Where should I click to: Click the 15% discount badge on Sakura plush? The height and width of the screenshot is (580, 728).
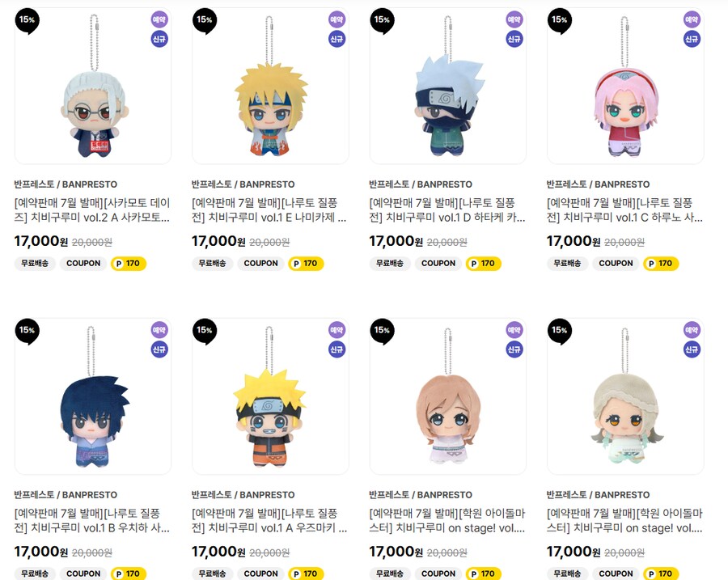pos(559,21)
